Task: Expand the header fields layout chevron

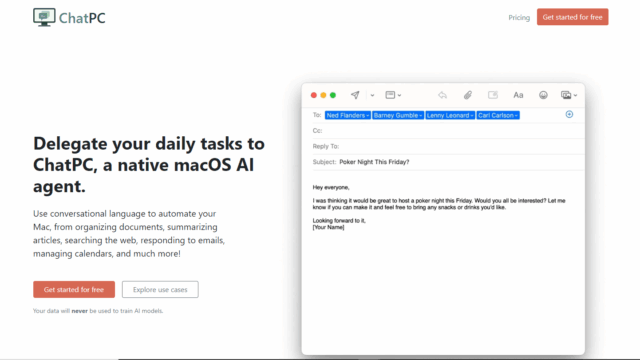Action: click(400, 96)
